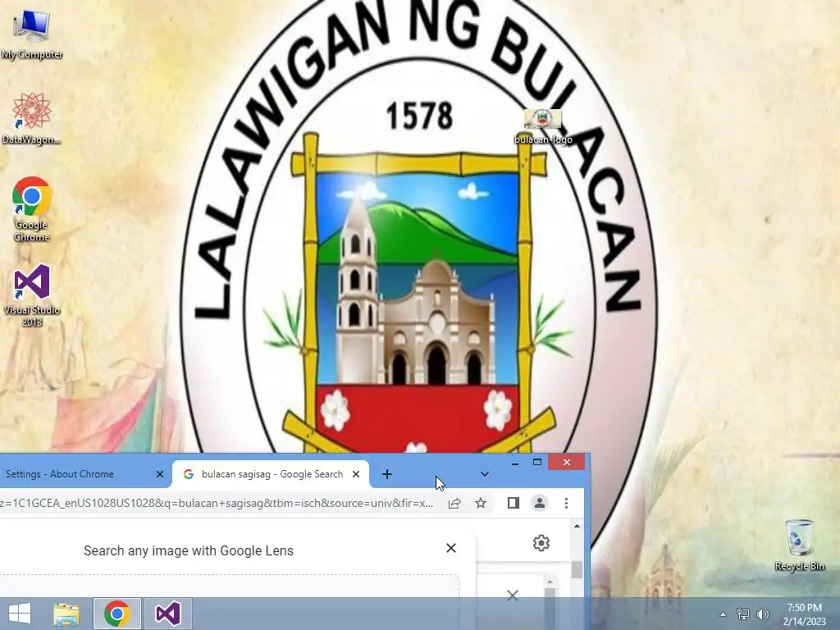The image size is (840, 630).
Task: Close the Google Lens search panel
Action: [451, 548]
